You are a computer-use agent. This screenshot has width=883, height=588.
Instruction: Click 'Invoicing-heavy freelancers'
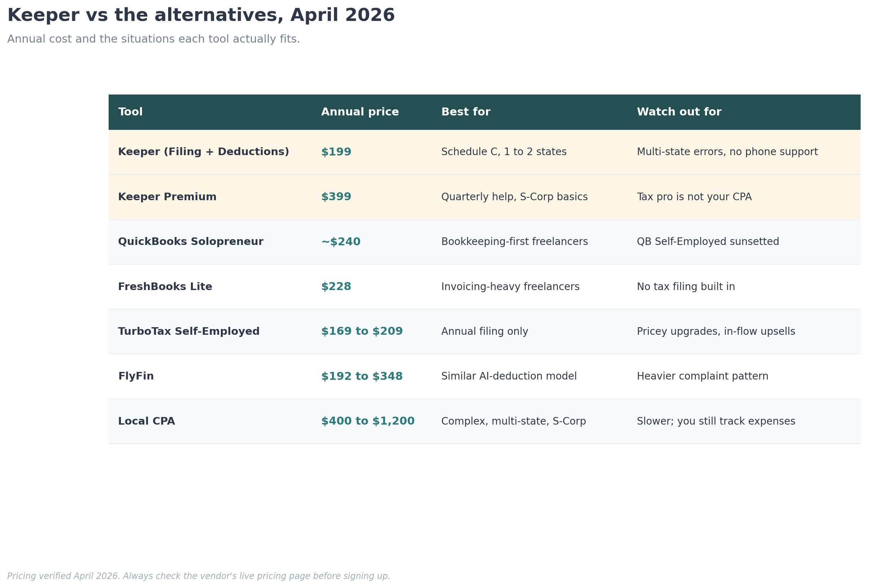pos(510,287)
